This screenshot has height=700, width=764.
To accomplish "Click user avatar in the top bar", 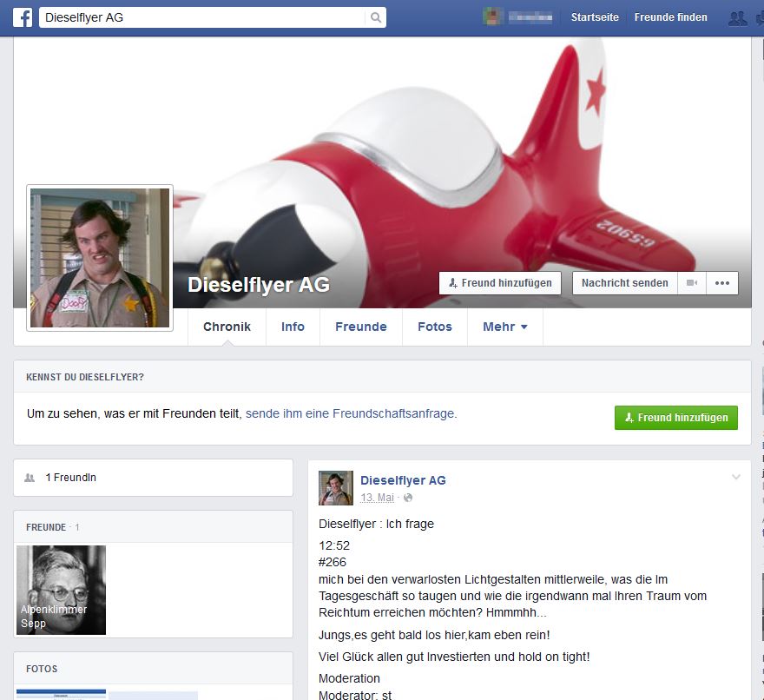I will click(492, 17).
